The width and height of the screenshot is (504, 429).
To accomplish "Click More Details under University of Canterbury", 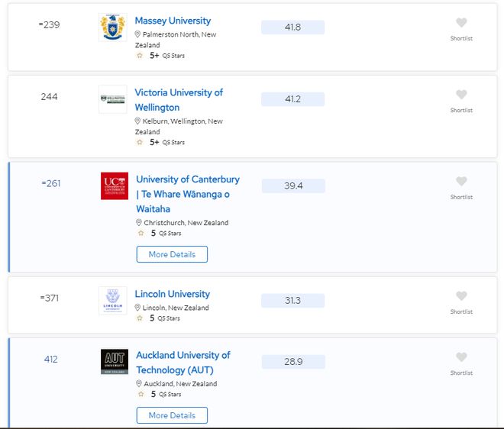I will click(172, 254).
